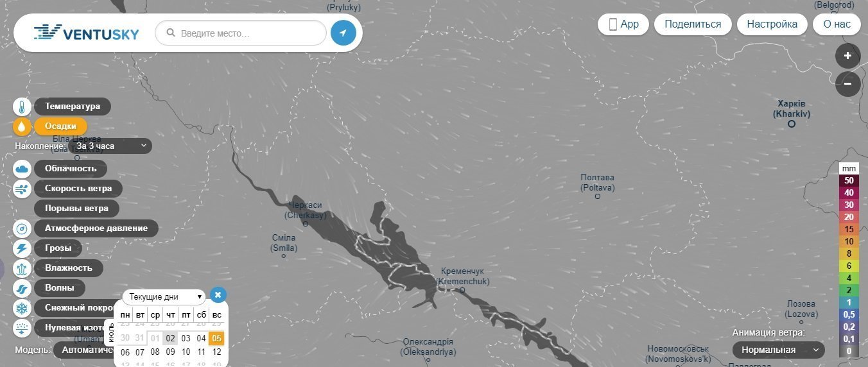
Task: Zoom out with the minus button
Action: click(847, 83)
